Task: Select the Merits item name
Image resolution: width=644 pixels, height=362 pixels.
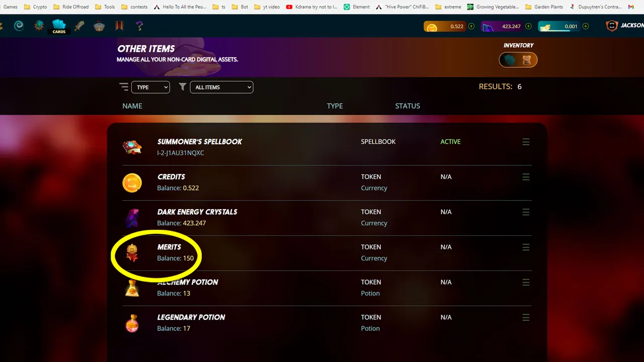Action: 169,247
